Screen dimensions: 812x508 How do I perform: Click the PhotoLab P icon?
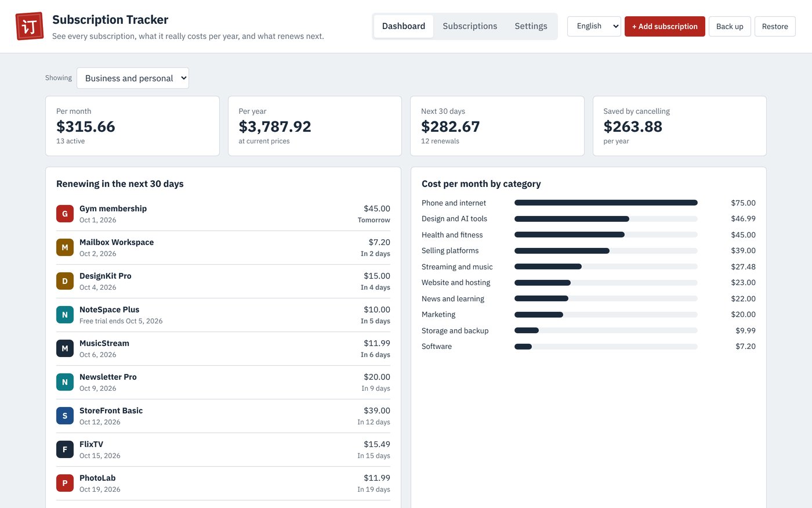(65, 483)
